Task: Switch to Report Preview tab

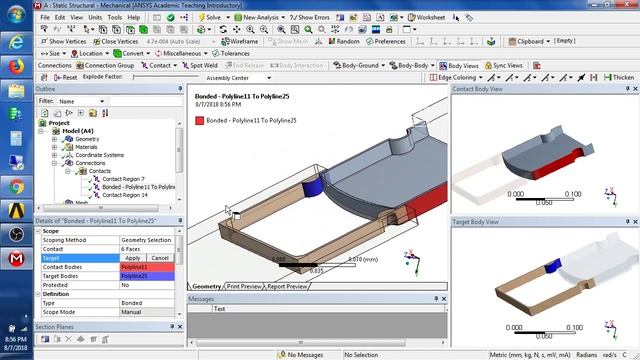Action: [287, 287]
